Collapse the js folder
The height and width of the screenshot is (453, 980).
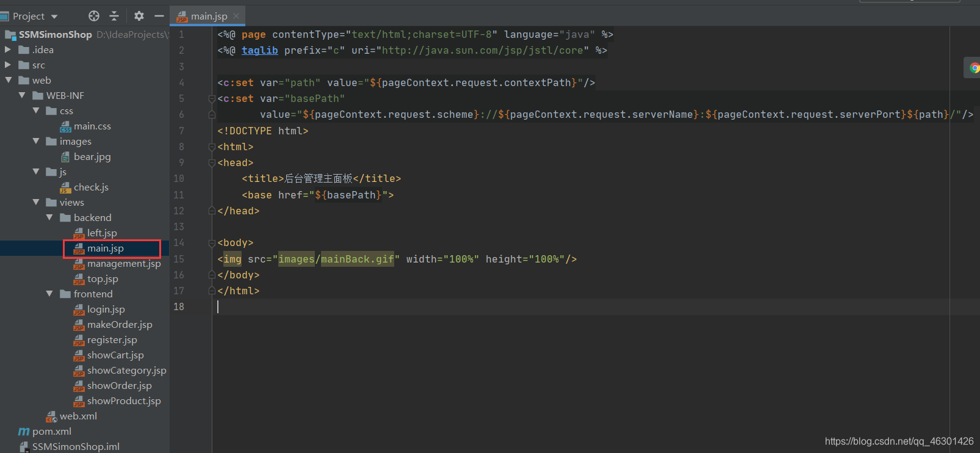pyautogui.click(x=36, y=172)
